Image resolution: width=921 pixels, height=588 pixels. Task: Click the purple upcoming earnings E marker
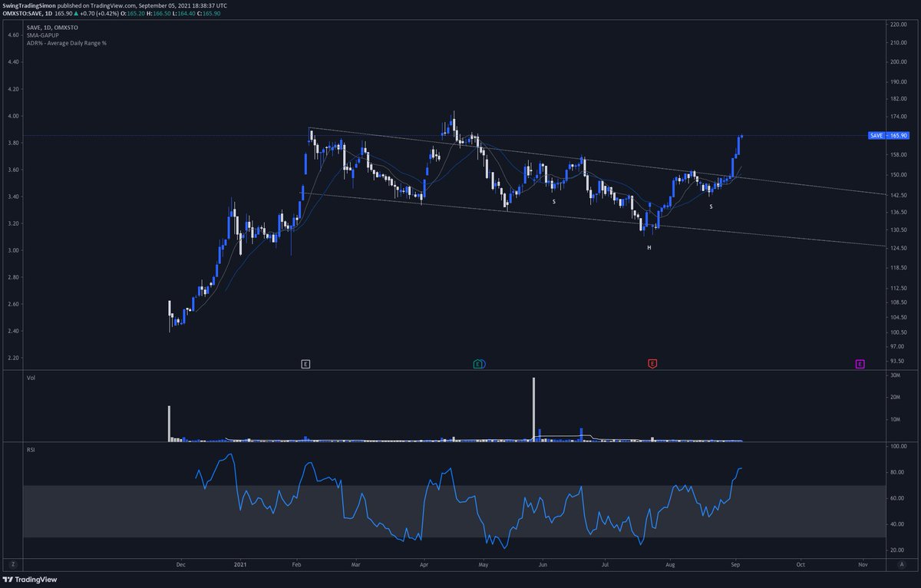pyautogui.click(x=860, y=364)
